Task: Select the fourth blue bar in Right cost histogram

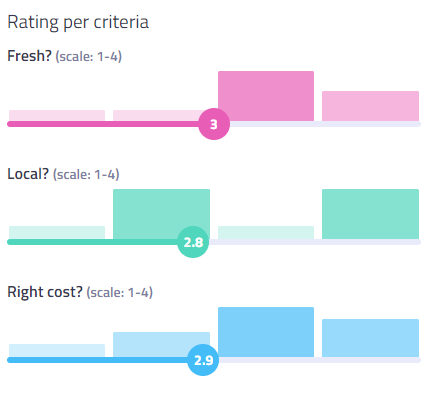Action: coord(370,338)
